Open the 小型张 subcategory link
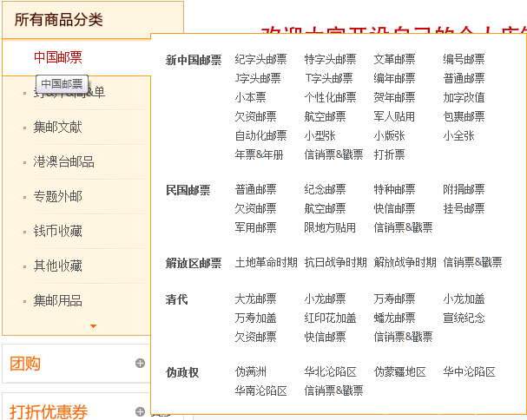This screenshot has width=527, height=420. [x=319, y=136]
